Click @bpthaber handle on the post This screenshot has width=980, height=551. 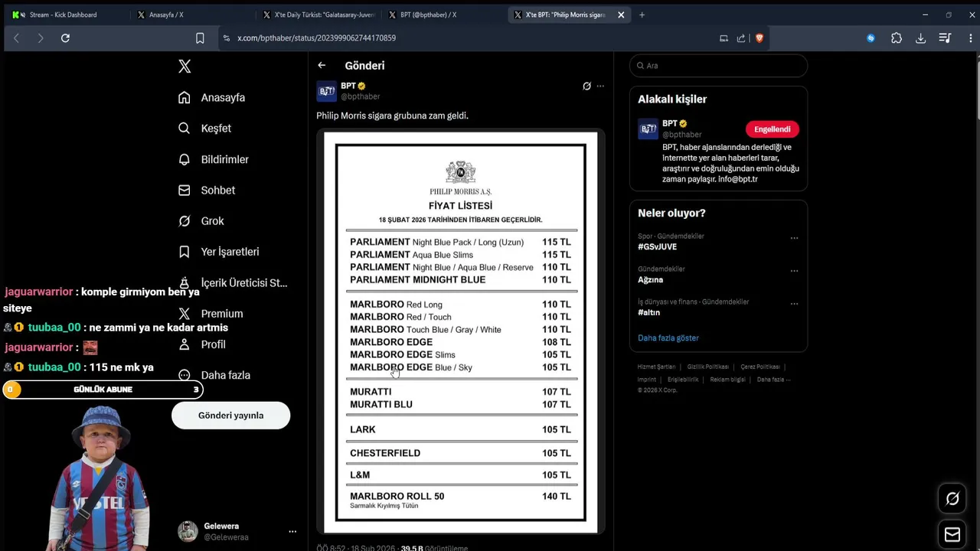[360, 96]
